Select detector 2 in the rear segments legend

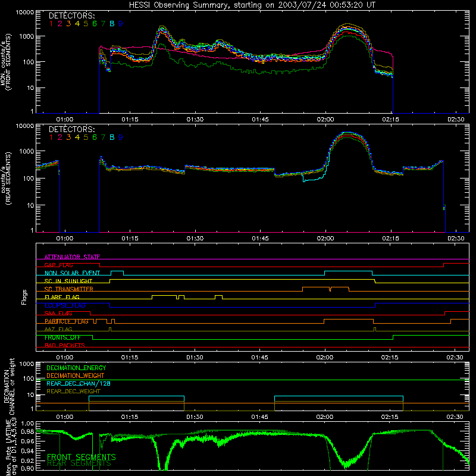click(60, 137)
